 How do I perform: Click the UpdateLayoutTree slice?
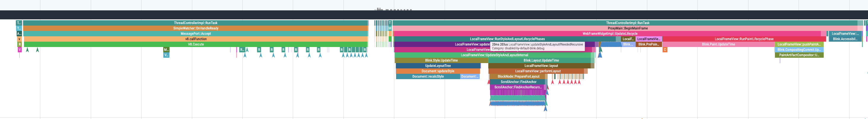pyautogui.click(x=438, y=66)
